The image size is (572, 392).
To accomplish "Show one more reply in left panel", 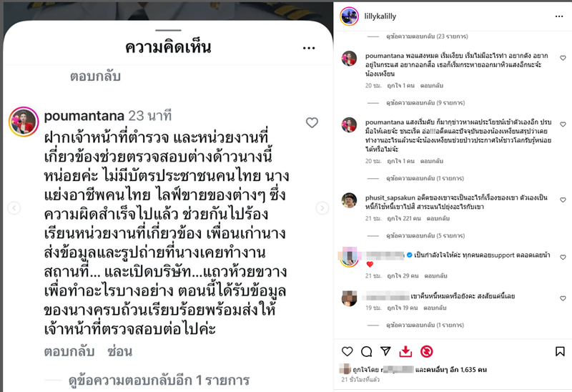I will (x=159, y=381).
